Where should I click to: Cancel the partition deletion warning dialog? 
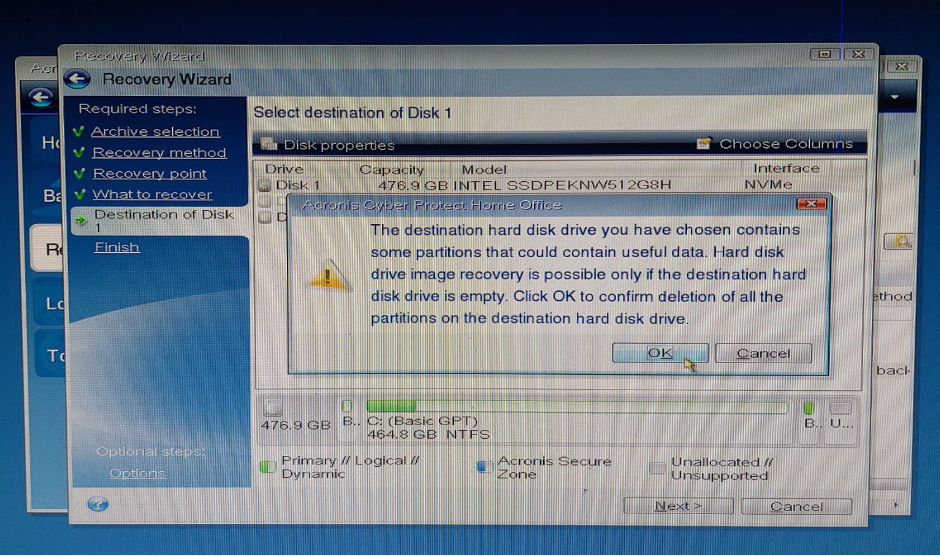tap(763, 353)
